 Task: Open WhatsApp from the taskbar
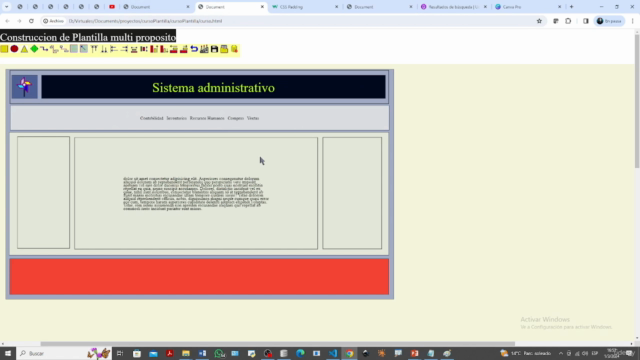(x=219, y=353)
